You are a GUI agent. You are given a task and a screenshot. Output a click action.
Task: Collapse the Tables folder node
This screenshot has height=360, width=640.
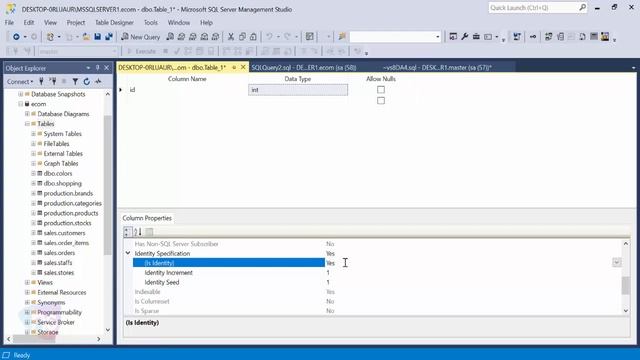(x=27, y=124)
